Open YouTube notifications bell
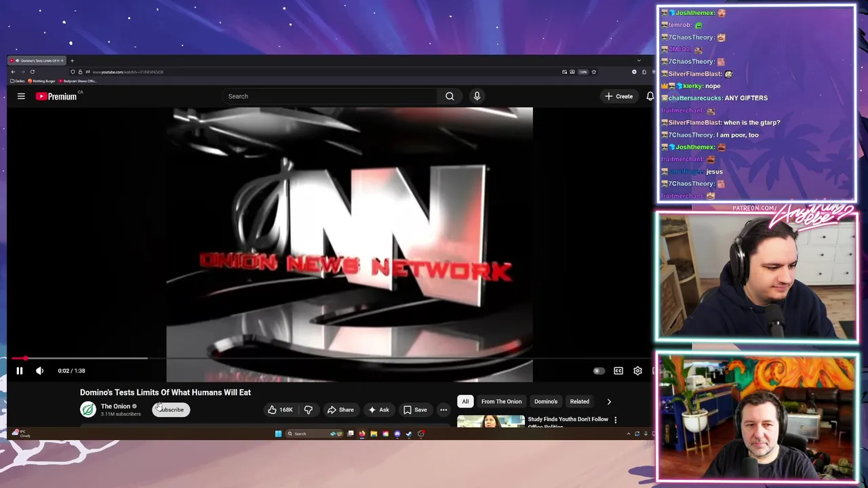868x488 pixels. tap(650, 96)
